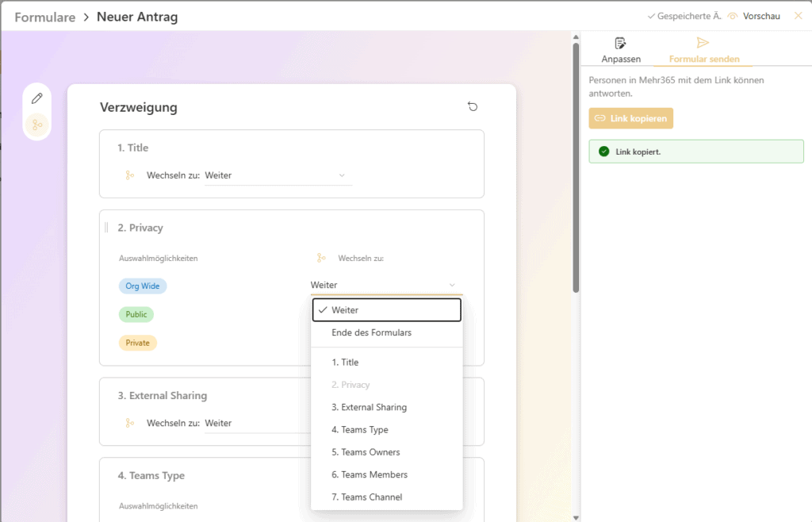
Task: Click the Org Wide choice tag
Action: click(143, 286)
